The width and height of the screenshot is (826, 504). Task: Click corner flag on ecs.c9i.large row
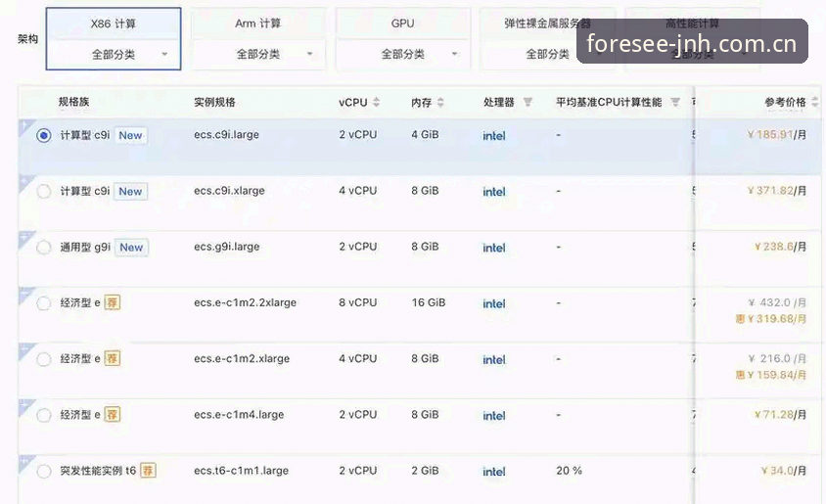point(24,126)
